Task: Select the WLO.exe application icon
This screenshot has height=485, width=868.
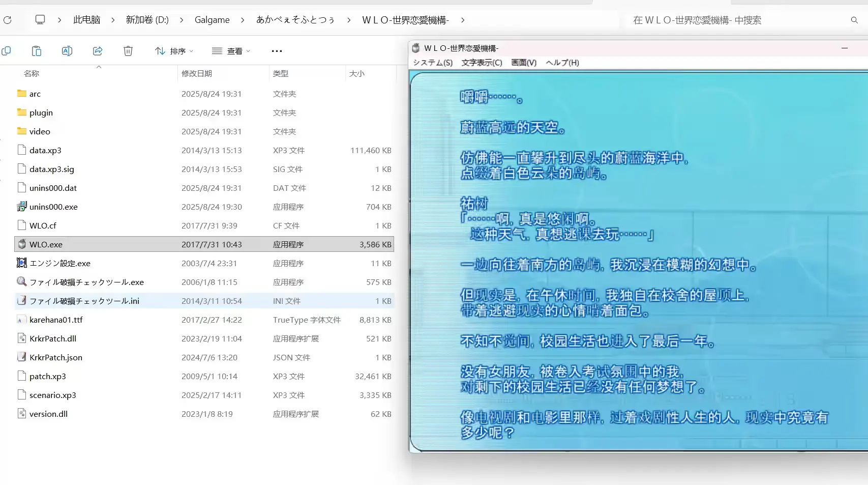Action: 22,244
